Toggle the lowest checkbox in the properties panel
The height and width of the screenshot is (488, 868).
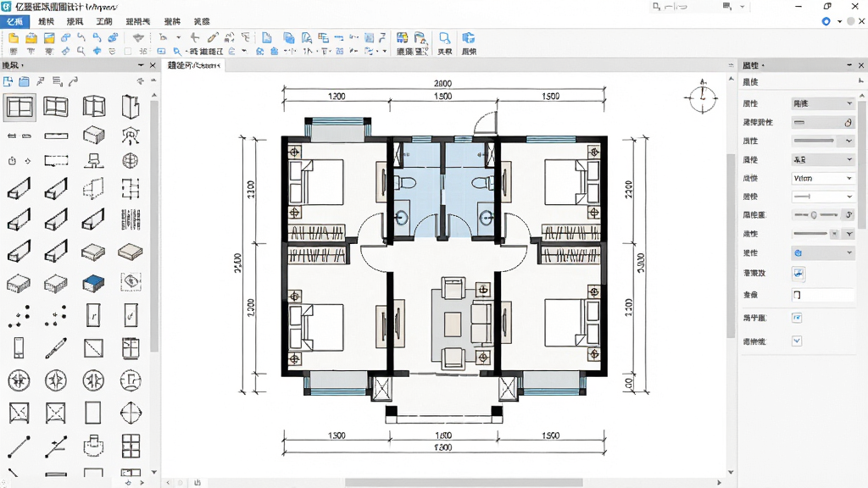coord(797,341)
